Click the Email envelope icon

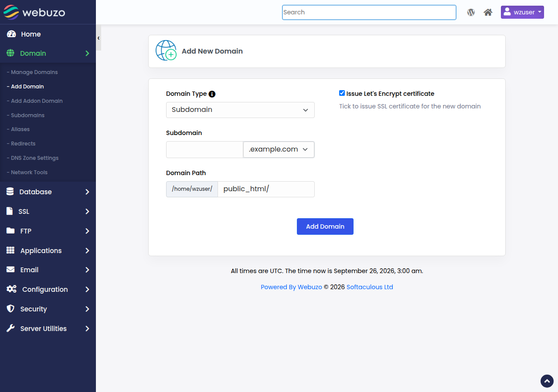[10, 270]
